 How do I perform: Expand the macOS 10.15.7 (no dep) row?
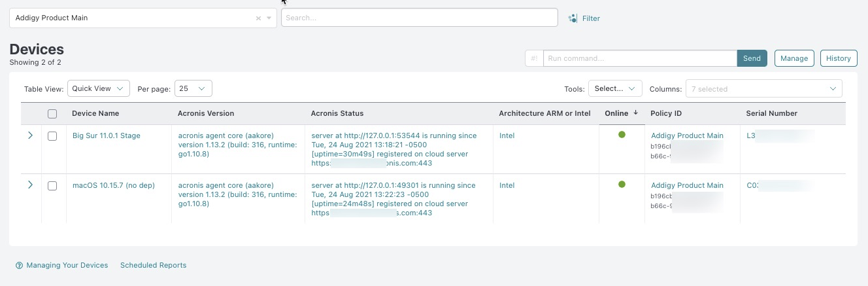[30, 185]
